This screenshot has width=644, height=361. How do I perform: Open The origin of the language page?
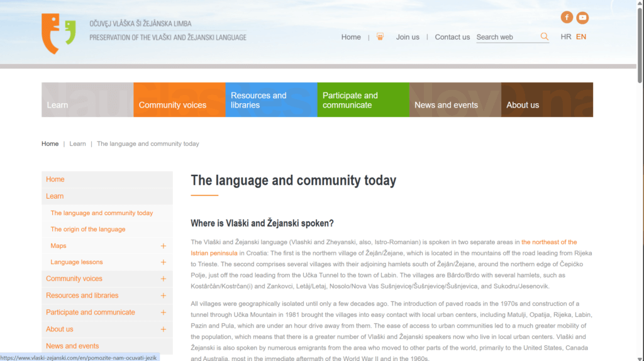[x=88, y=230]
